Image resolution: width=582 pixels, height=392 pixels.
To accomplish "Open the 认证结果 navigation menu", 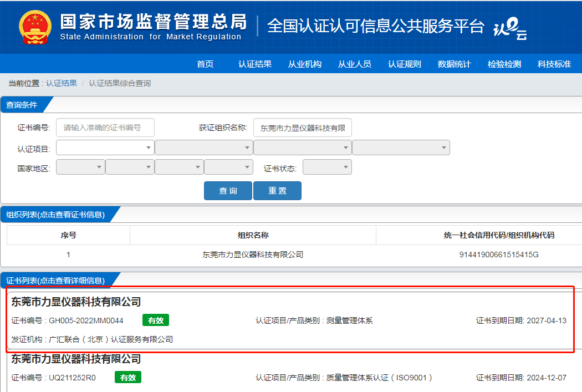I will (x=254, y=64).
